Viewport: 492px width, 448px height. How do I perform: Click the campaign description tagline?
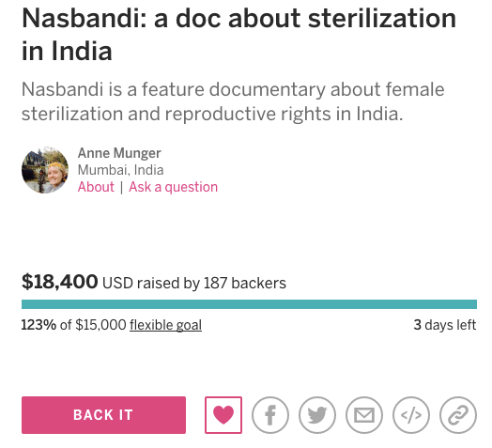pyautogui.click(x=233, y=101)
